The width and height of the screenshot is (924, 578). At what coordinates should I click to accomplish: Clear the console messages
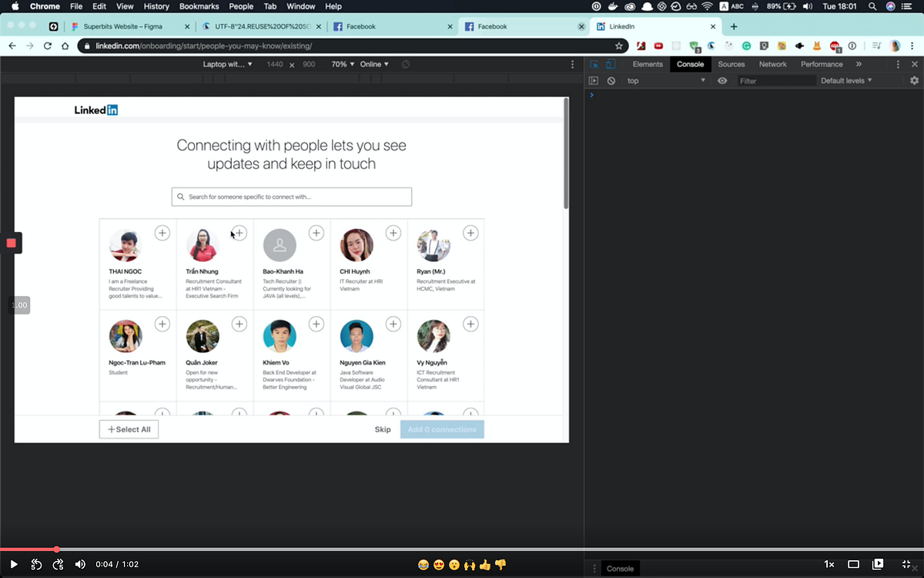[611, 80]
